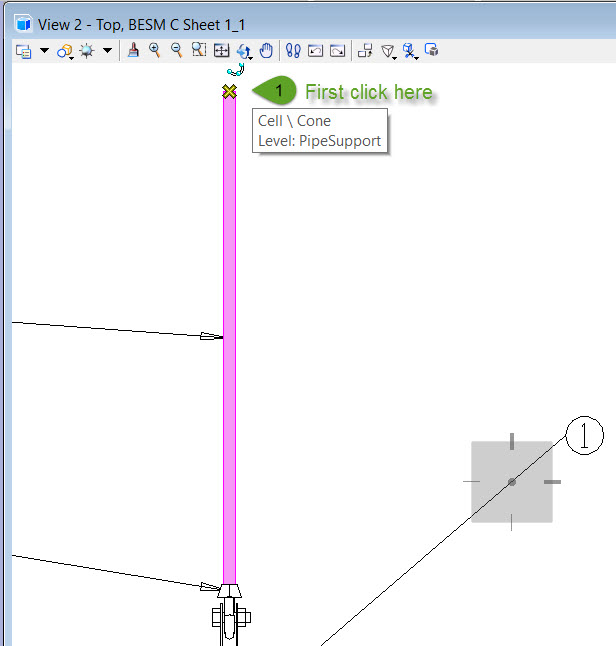Viewport: 616px width, 646px height.
Task: Click the Adjust View Brightness sun icon
Action: point(87,51)
